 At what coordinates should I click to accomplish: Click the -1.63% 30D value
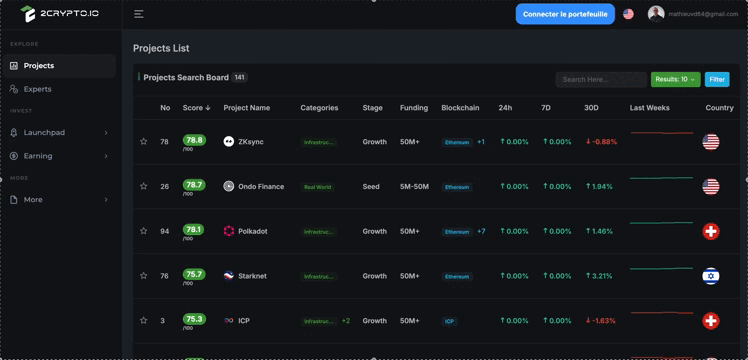601,321
